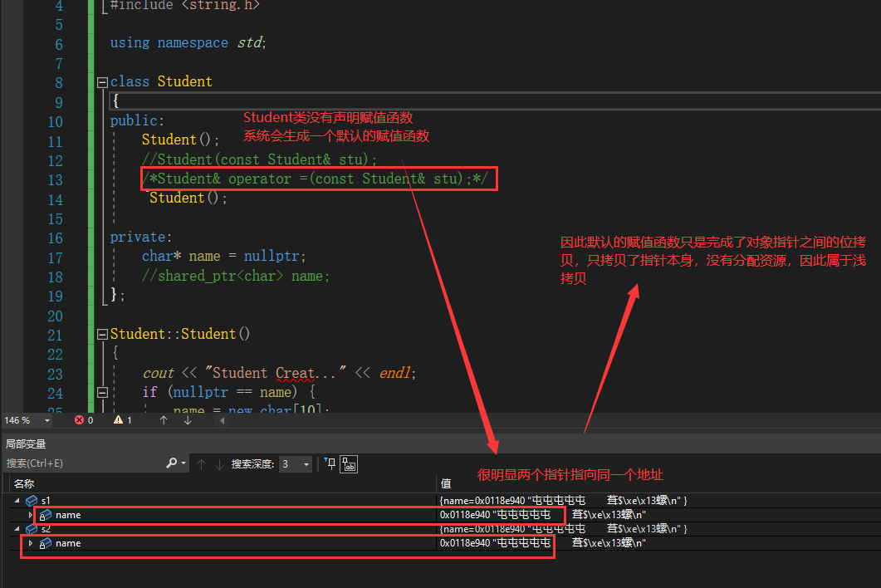Collapse the Student::Student() function block
The height and width of the screenshot is (588, 881).
pos(102,335)
